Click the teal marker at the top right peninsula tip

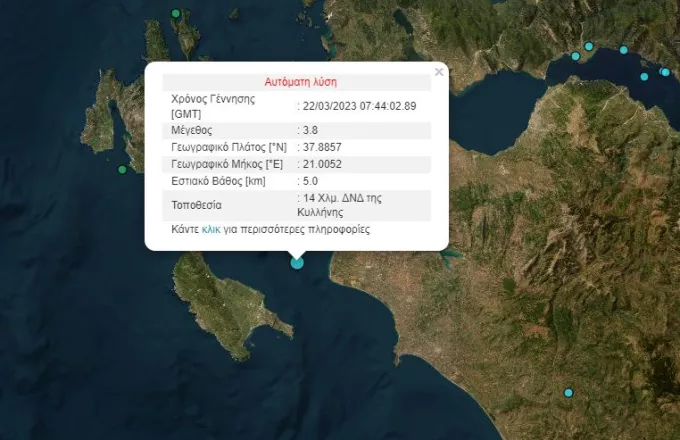coord(589,46)
